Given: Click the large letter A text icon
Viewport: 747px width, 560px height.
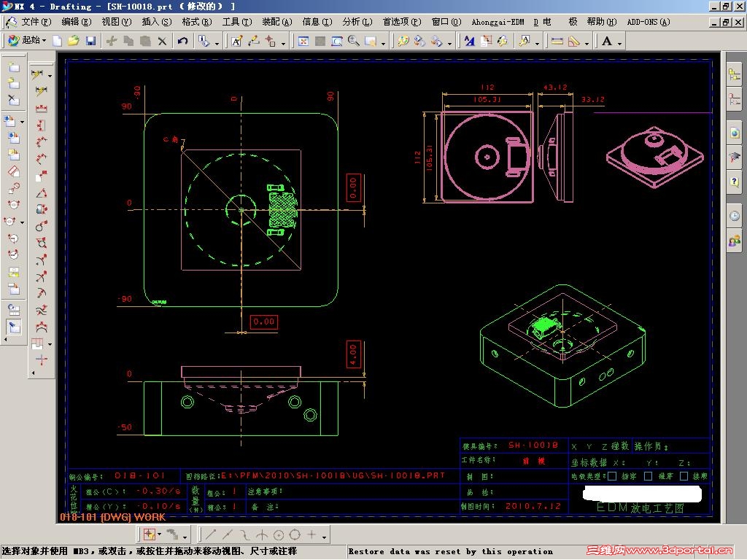Looking at the screenshot, I should 606,41.
